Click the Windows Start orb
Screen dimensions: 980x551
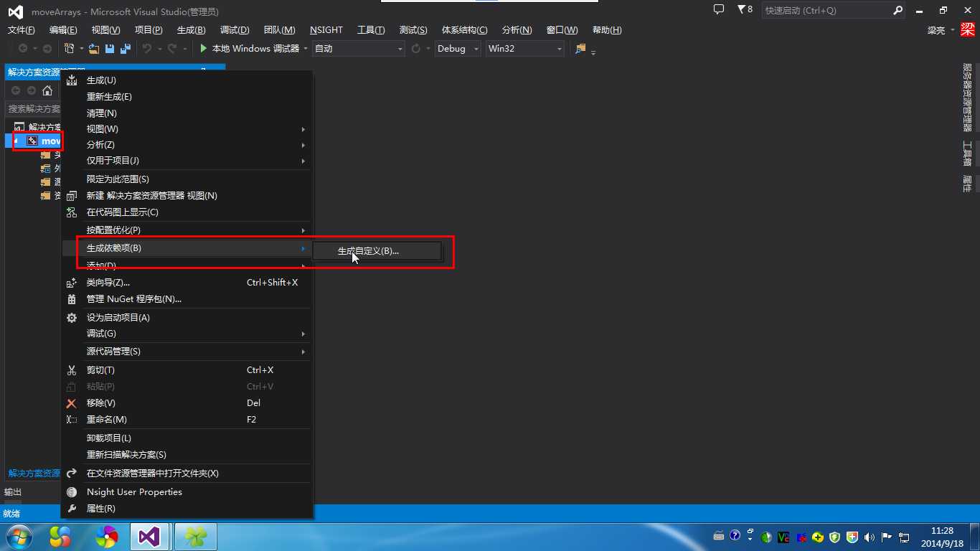pyautogui.click(x=19, y=537)
